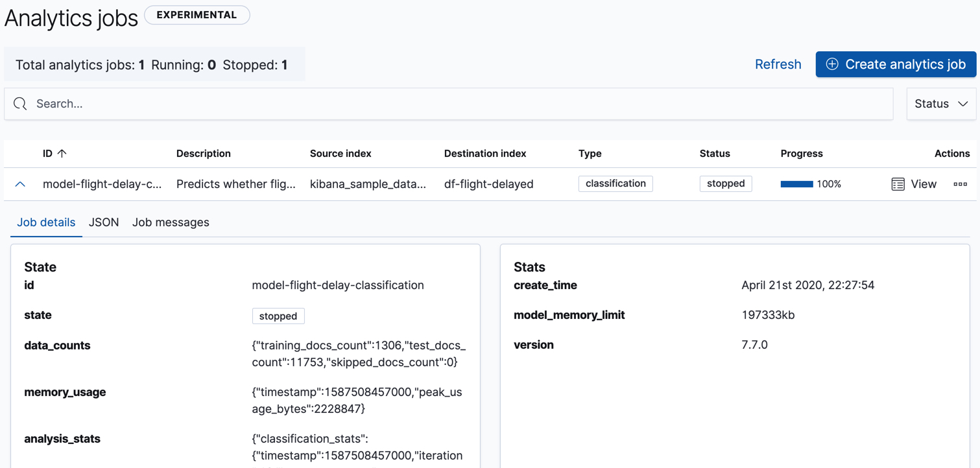980x468 pixels.
Task: Click the 100% progress bar
Action: click(796, 183)
